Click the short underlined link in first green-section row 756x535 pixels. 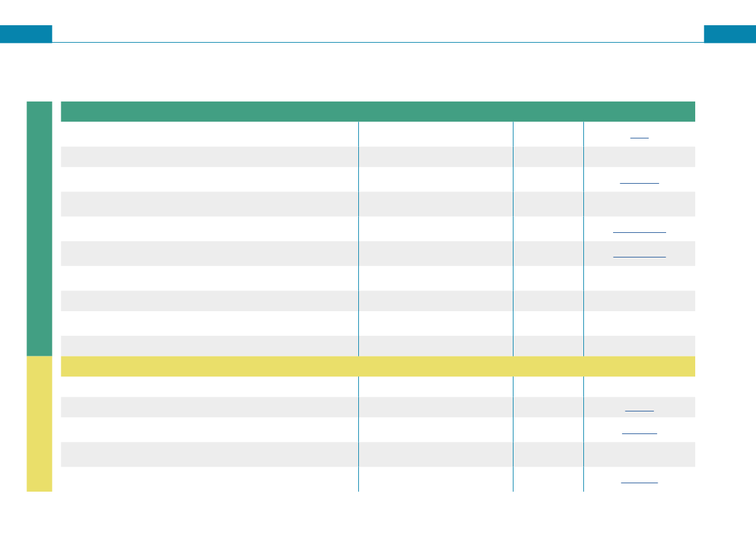pyautogui.click(x=639, y=136)
